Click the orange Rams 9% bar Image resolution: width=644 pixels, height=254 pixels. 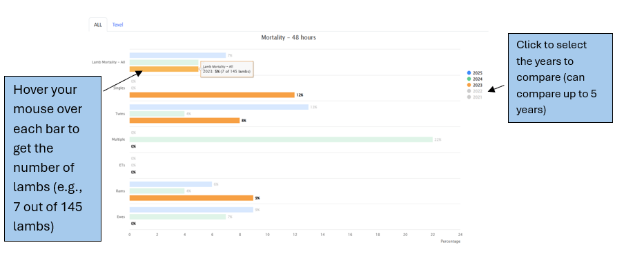click(x=191, y=198)
